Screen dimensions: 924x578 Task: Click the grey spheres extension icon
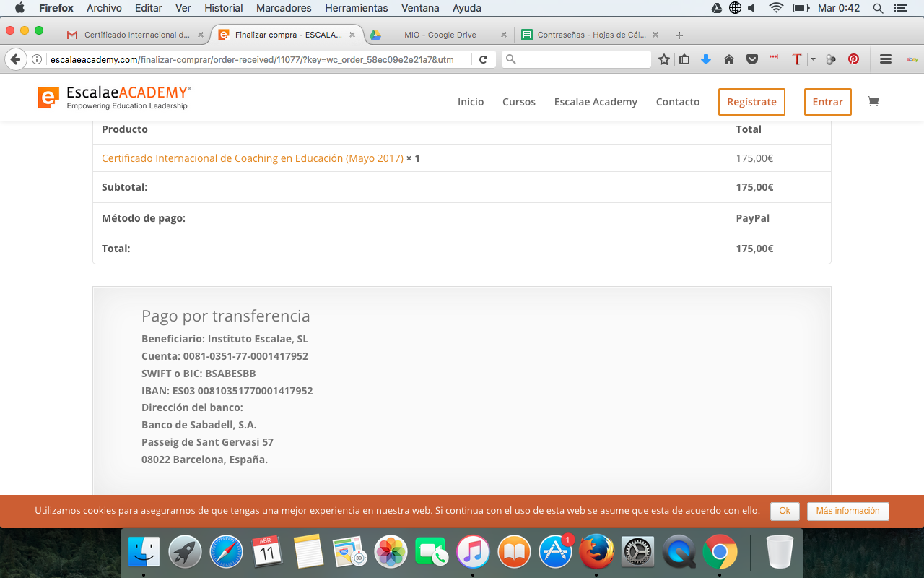click(831, 59)
